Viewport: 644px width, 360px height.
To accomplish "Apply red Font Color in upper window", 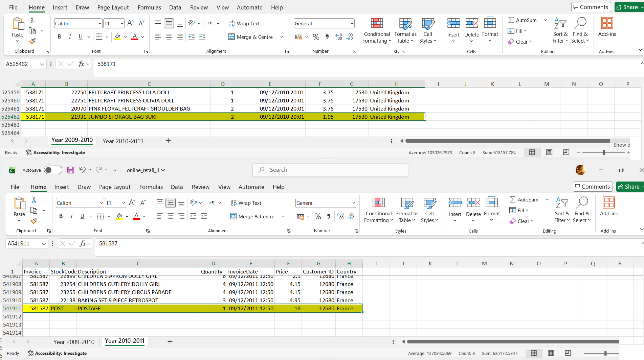I will pyautogui.click(x=135, y=37).
